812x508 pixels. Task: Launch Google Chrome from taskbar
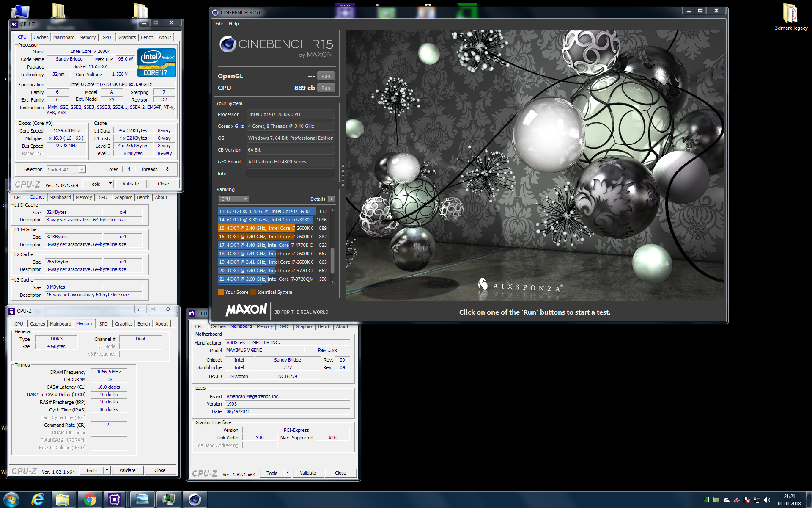pyautogui.click(x=89, y=500)
